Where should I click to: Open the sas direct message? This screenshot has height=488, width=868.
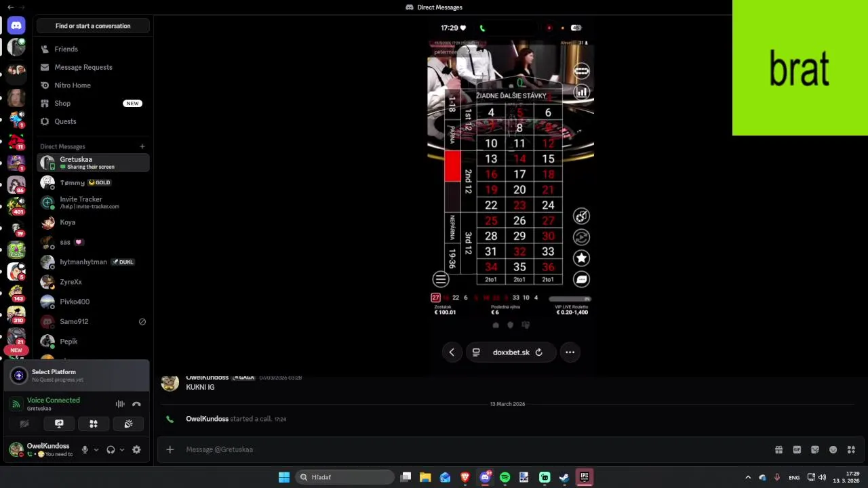[93, 242]
